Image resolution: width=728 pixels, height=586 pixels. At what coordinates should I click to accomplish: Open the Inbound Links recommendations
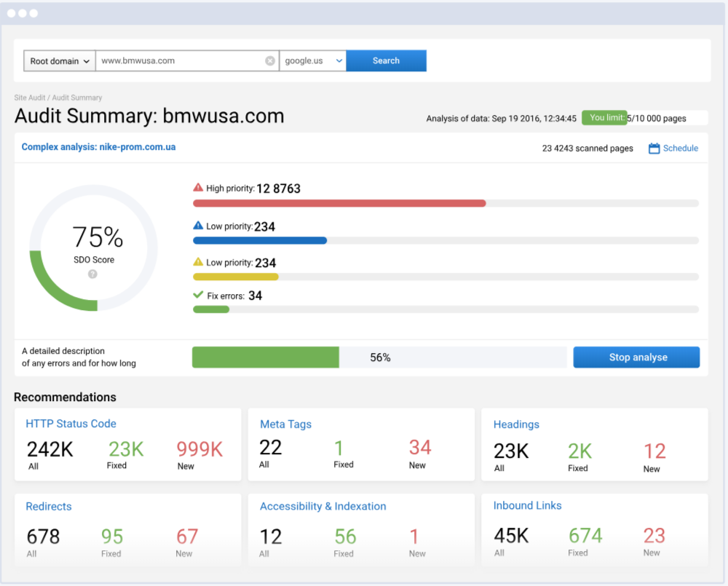pos(527,505)
